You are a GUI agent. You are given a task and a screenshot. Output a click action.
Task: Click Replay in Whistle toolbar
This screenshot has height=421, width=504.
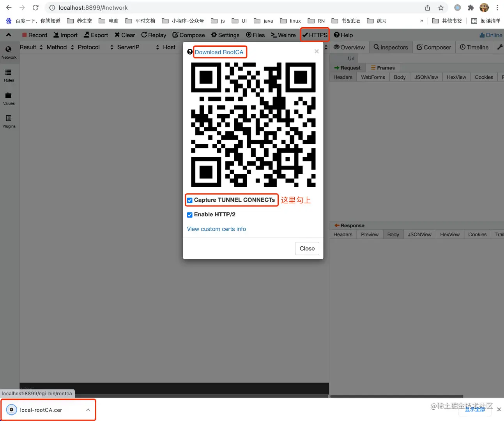tap(154, 35)
